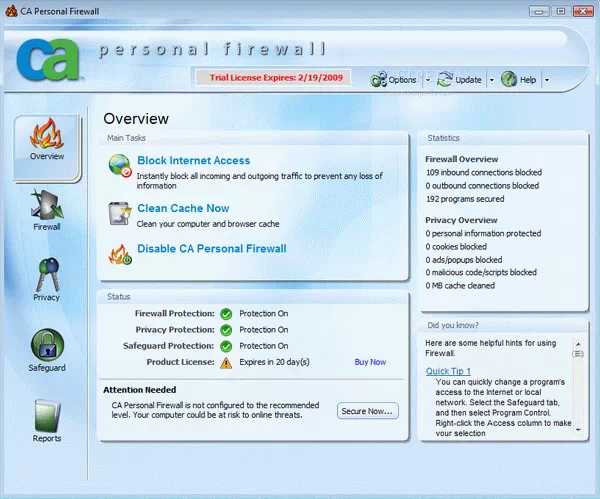Click the Block Internet Access link

(x=194, y=160)
